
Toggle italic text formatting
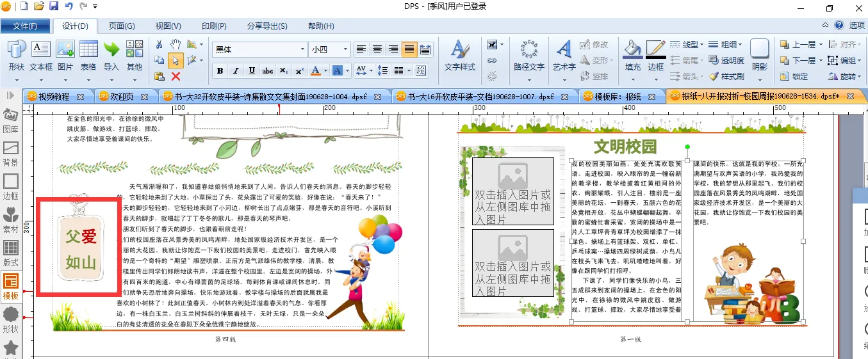[x=236, y=70]
